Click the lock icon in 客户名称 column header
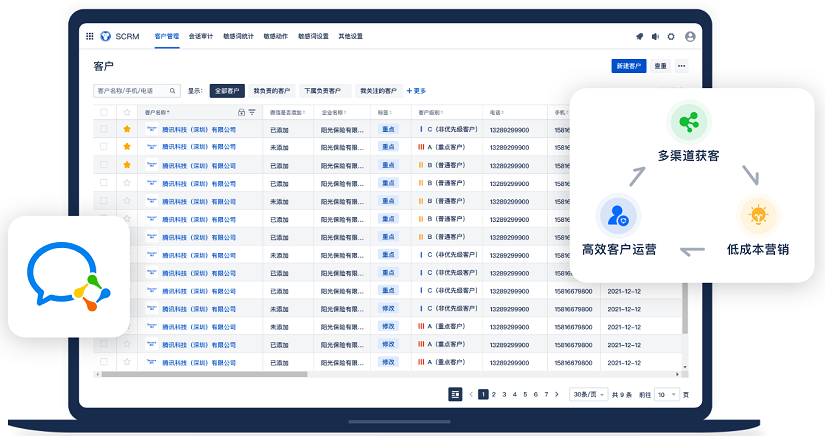The image size is (825, 436). (x=242, y=112)
